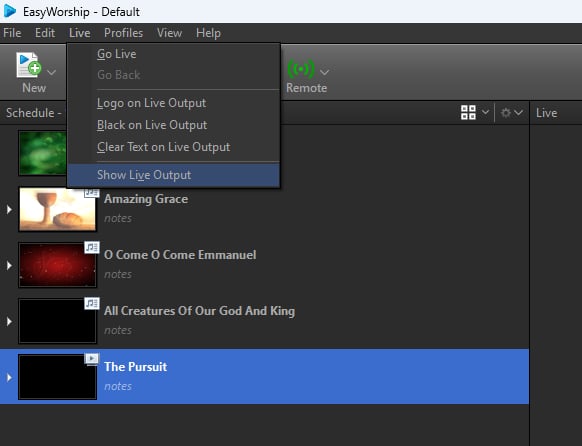Click notes under O Come O Come Emmanuel
The height and width of the screenshot is (446, 582).
click(118, 275)
